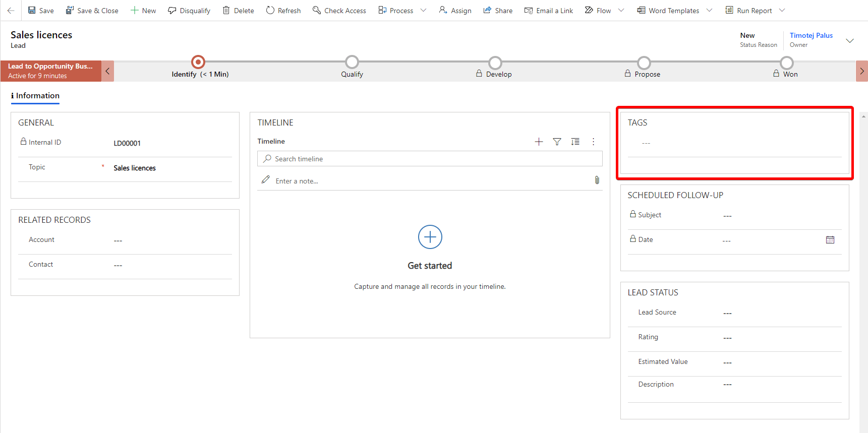Click Save & Close in command bar
This screenshot has width=868, height=433.
click(92, 10)
